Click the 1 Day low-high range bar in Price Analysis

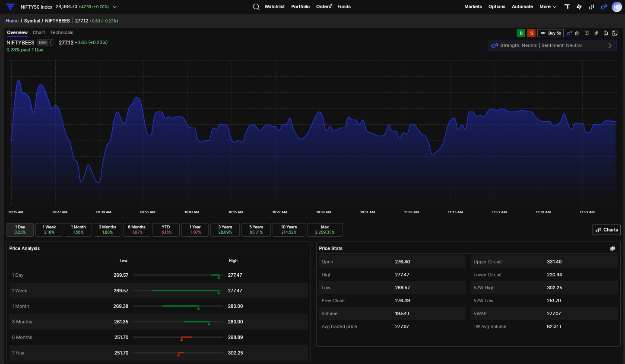178,275
